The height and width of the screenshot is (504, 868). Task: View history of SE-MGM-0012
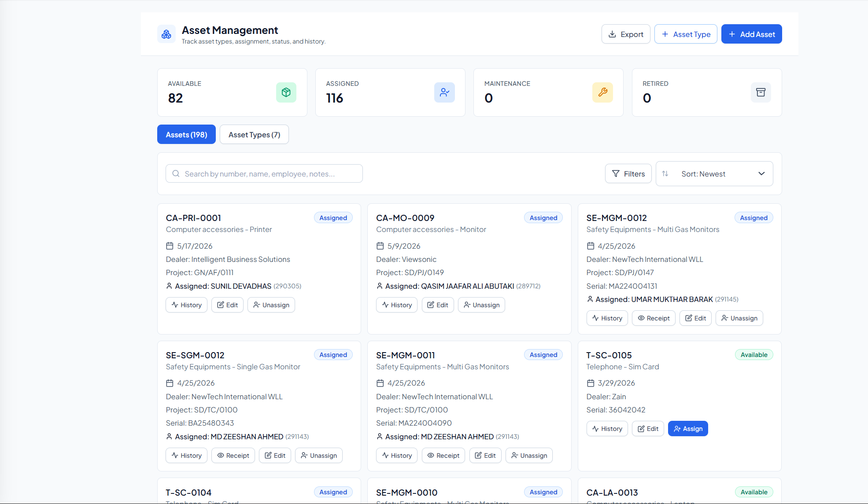[607, 318]
